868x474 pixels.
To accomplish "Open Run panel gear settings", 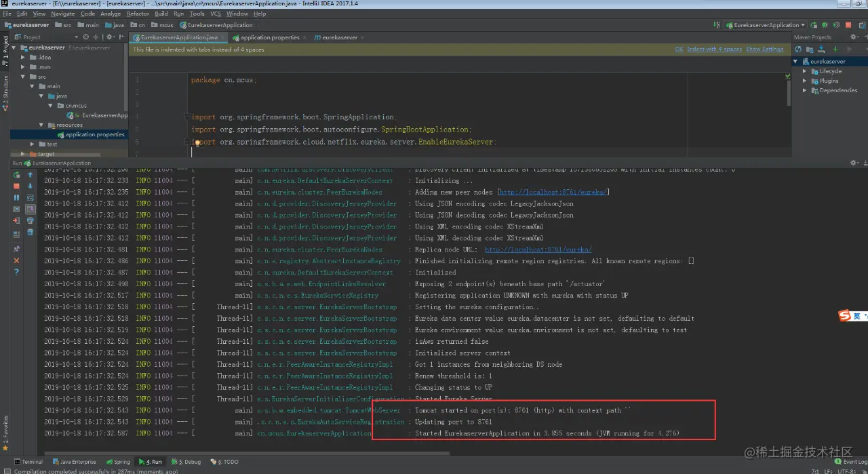I will click(x=854, y=163).
